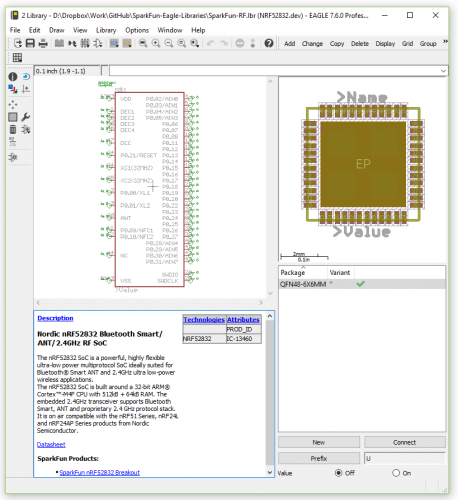Run a user program with the ULP icon
The width and height of the screenshot is (458, 500).
coord(127,43)
